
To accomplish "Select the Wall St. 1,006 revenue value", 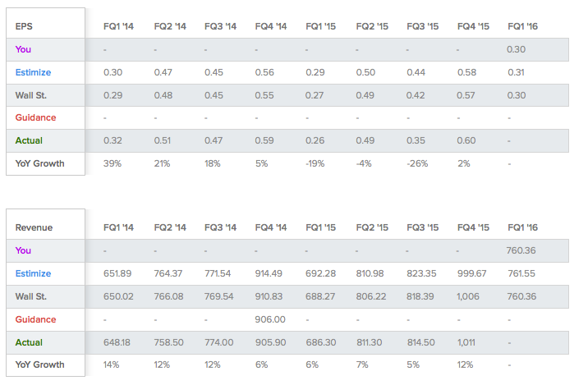I will (468, 296).
